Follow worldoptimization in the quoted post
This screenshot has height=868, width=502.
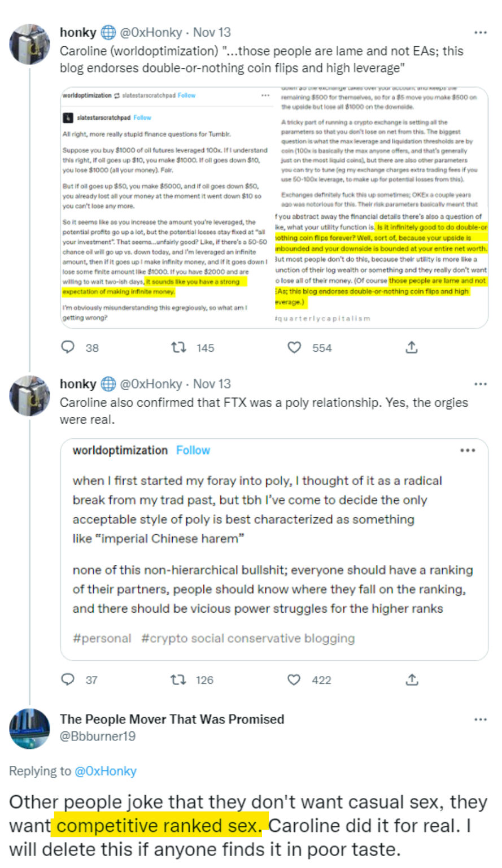pyautogui.click(x=193, y=450)
